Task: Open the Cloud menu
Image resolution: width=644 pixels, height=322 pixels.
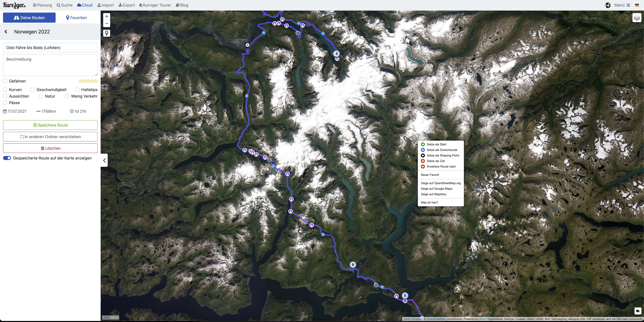Action: 85,5
